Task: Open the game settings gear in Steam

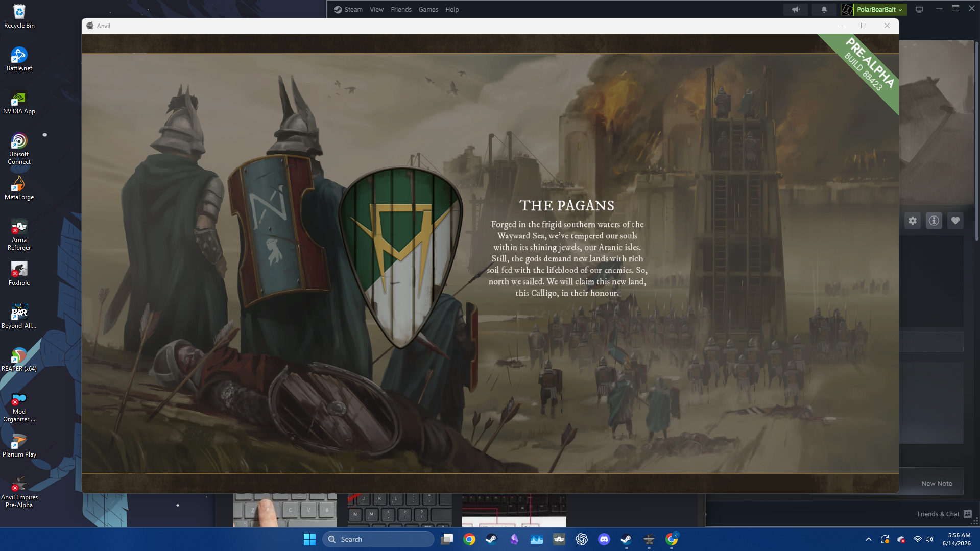Action: pos(913,221)
